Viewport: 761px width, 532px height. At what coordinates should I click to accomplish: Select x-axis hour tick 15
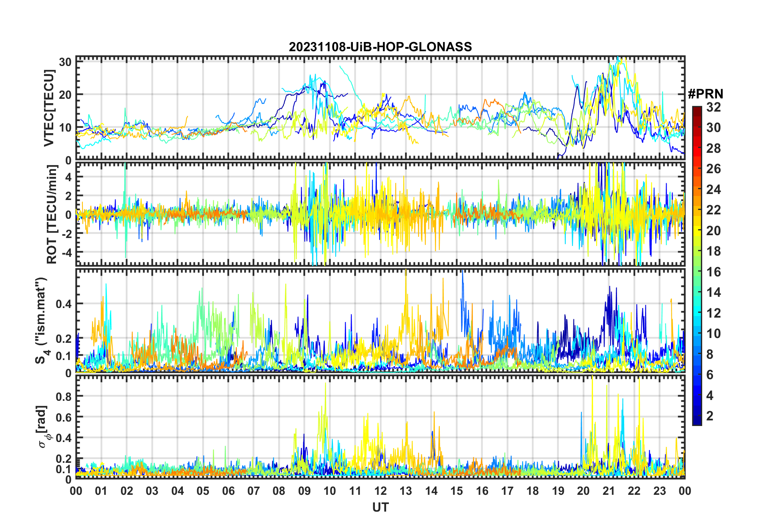pos(457,491)
